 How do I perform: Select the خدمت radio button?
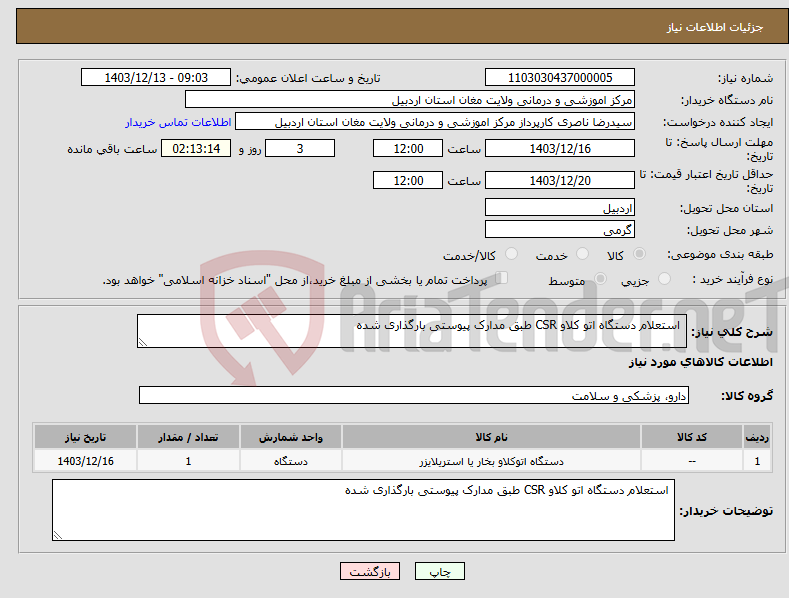(x=582, y=254)
